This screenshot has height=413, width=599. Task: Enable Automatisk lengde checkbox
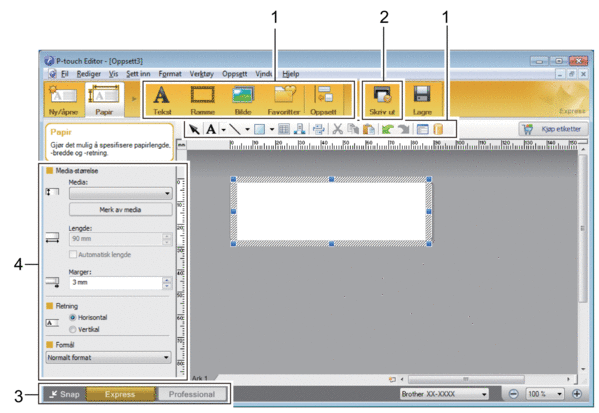point(73,254)
